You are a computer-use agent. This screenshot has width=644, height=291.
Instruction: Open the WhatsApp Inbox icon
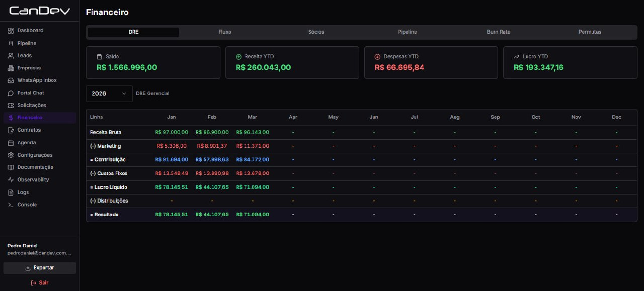pos(11,80)
